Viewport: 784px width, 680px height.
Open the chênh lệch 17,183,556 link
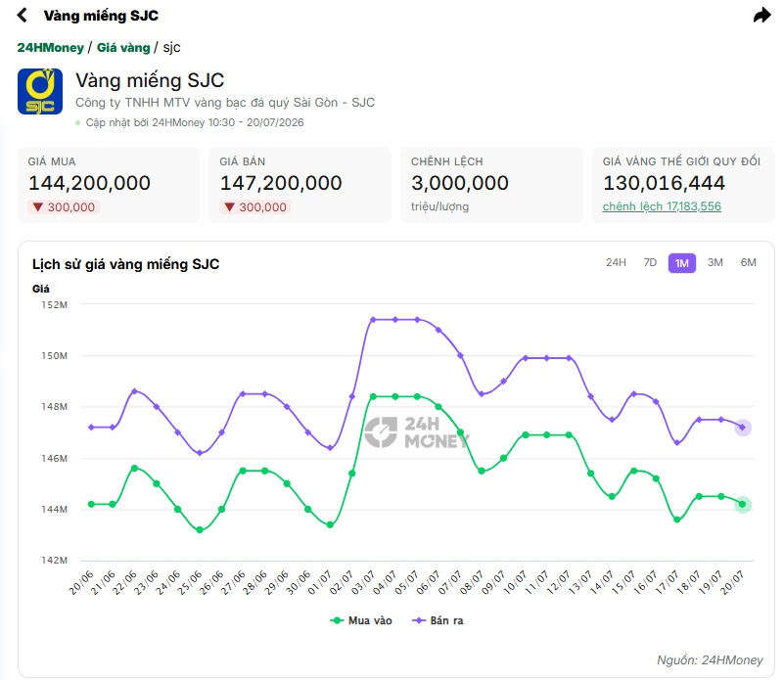pos(662,206)
